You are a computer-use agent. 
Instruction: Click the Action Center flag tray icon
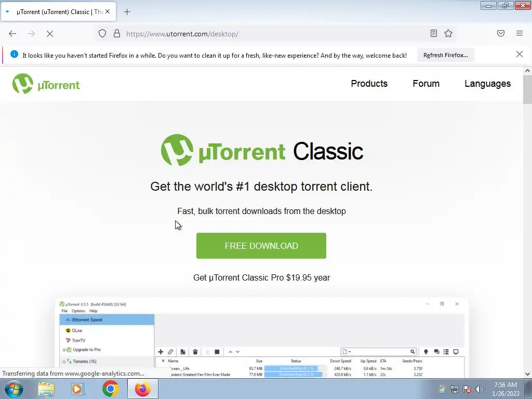coord(467,389)
